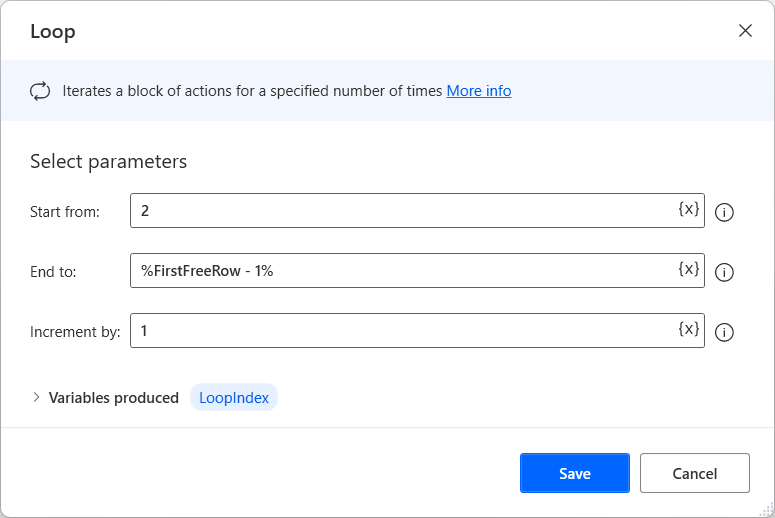Show info tooltip for End to
Screen dimensions: 775x518
pos(726,272)
